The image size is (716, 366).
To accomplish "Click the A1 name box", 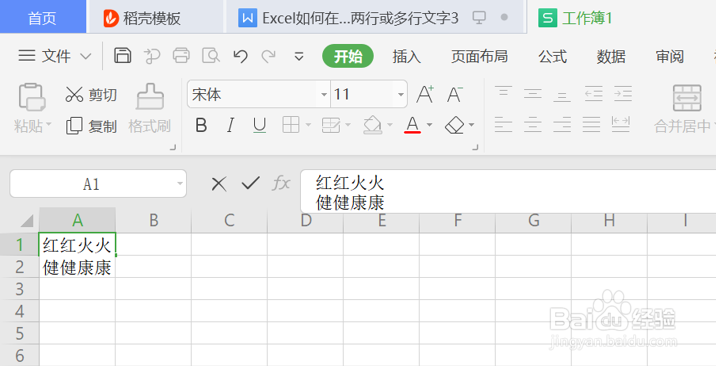I will (x=98, y=184).
